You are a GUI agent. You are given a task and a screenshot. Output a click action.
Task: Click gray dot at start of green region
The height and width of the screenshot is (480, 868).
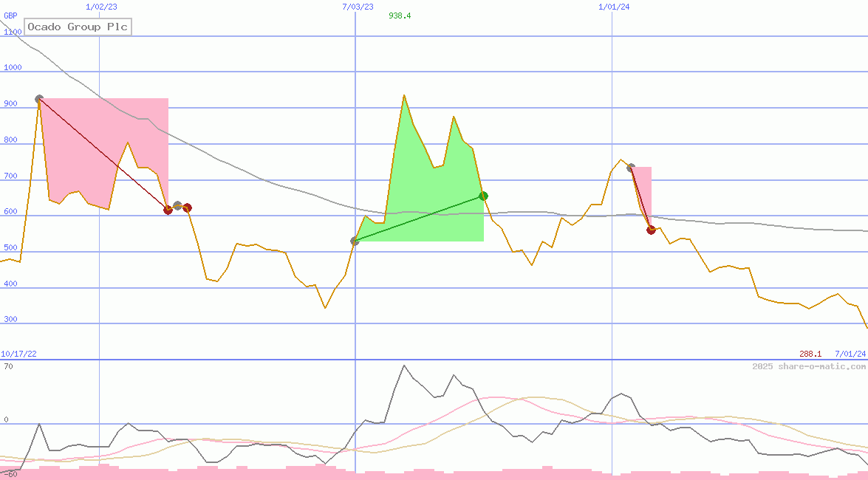click(x=355, y=241)
